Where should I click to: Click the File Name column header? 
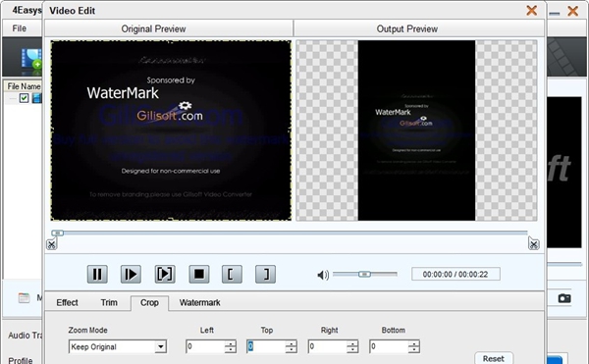pos(24,86)
